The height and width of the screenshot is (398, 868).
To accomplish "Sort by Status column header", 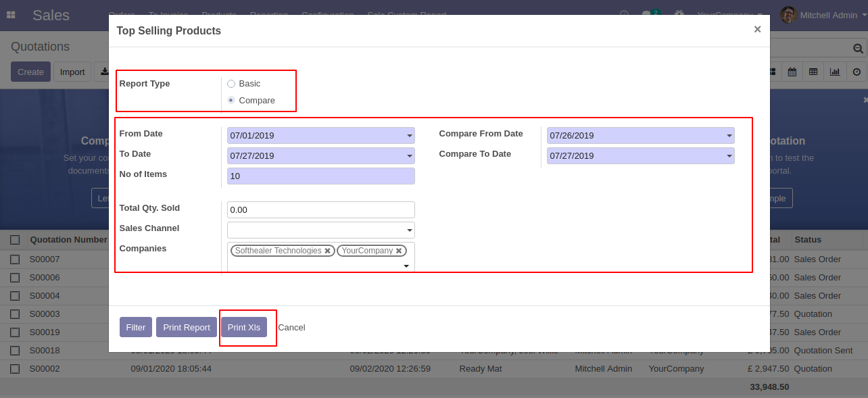I will 808,239.
